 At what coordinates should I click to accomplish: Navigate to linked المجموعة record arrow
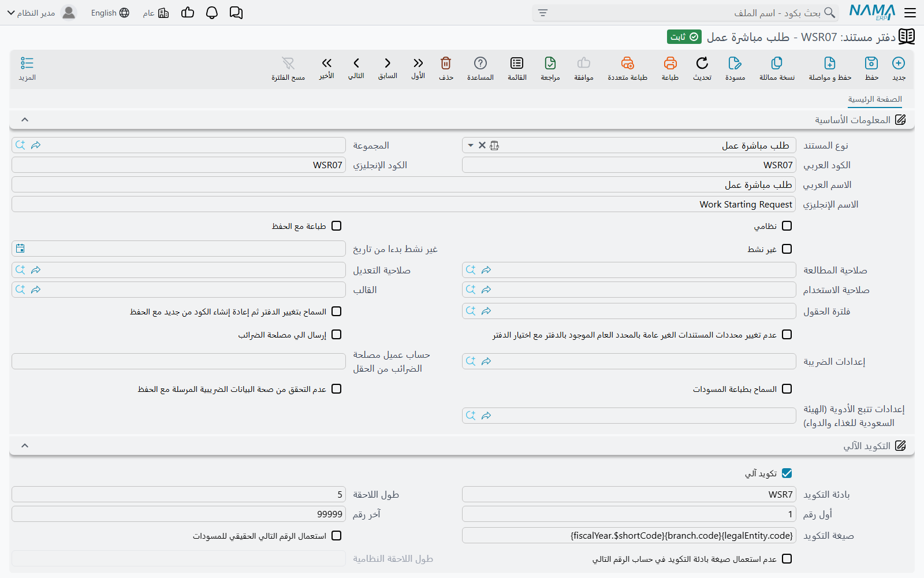[36, 145]
